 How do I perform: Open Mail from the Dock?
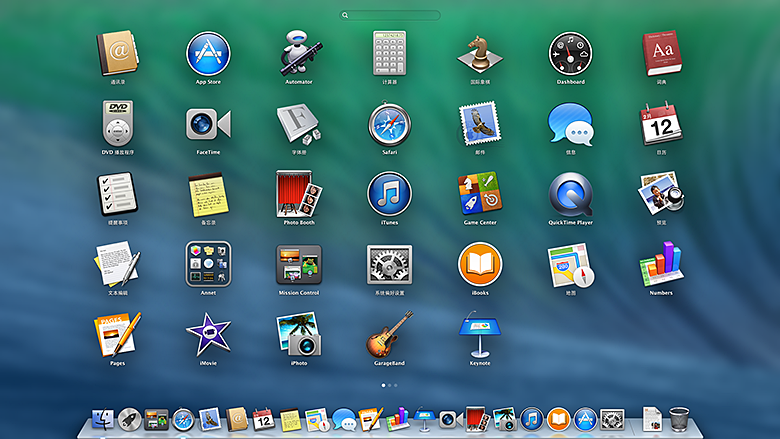click(210, 420)
